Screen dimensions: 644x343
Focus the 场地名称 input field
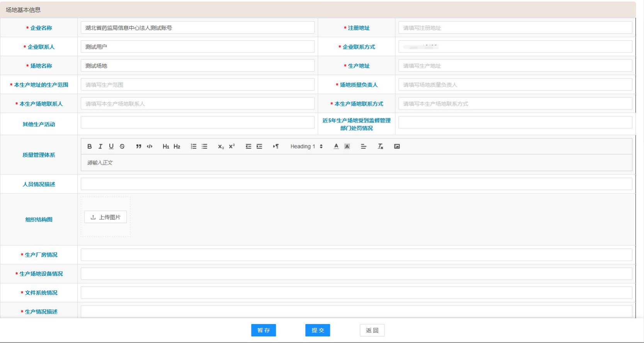pyautogui.click(x=197, y=66)
